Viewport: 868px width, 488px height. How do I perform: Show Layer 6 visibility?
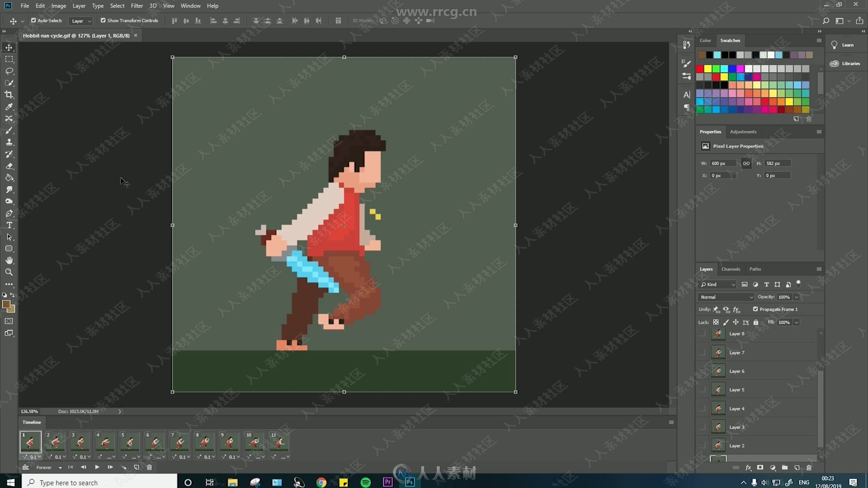702,371
